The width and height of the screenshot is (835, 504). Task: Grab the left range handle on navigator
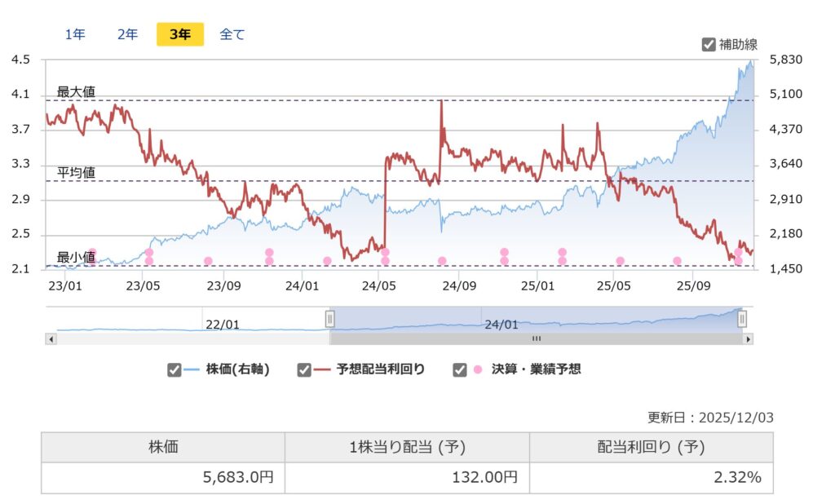point(330,318)
